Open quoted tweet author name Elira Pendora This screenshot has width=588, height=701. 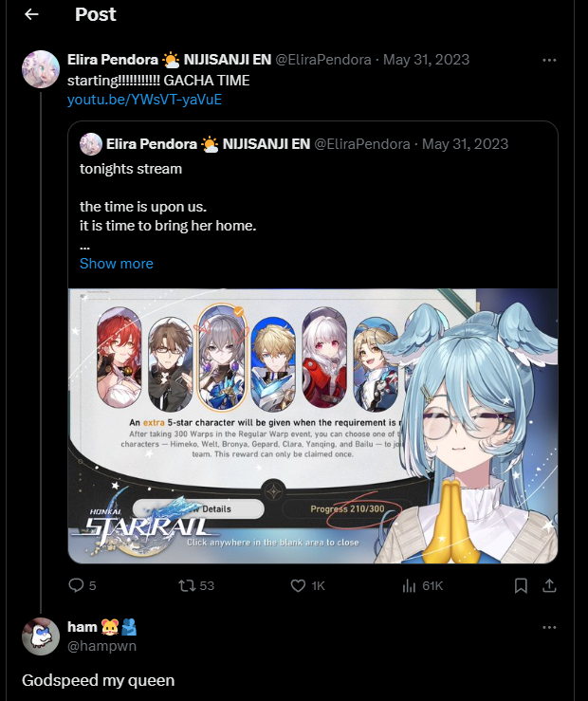point(152,144)
